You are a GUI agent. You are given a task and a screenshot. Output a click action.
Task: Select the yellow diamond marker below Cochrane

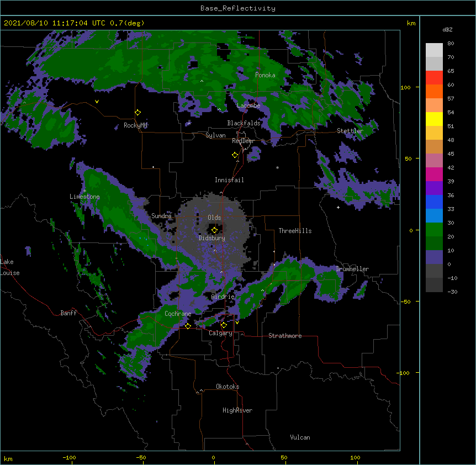tap(188, 326)
